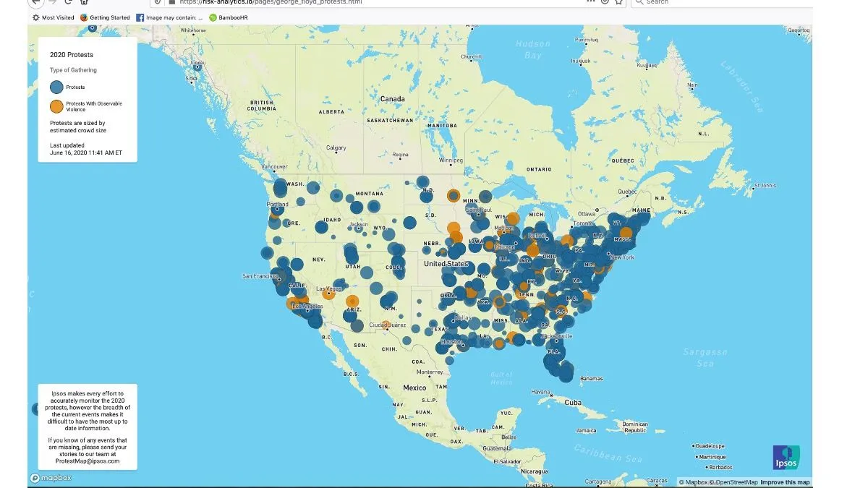Open the Getting Started bookmark

click(x=105, y=17)
